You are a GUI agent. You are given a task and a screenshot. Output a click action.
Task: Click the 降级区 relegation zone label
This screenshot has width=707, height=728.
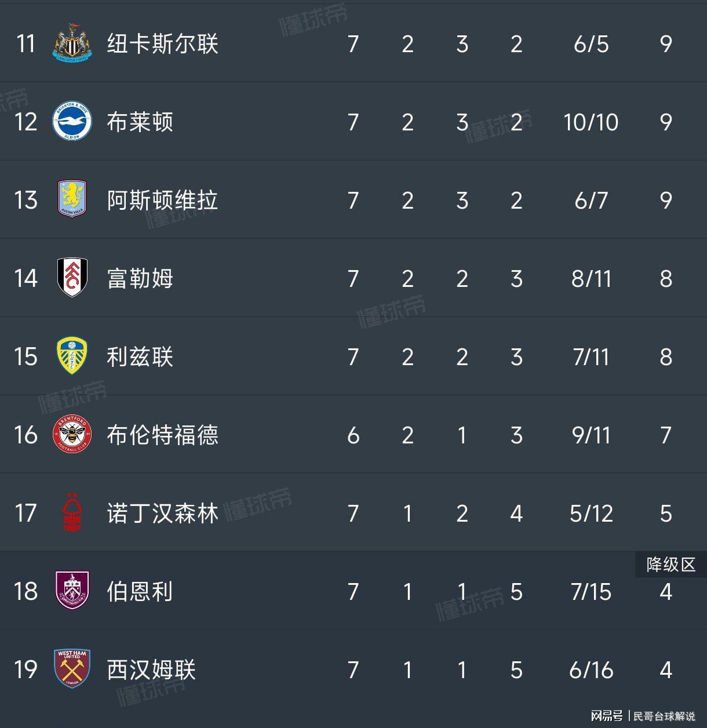[x=670, y=565]
